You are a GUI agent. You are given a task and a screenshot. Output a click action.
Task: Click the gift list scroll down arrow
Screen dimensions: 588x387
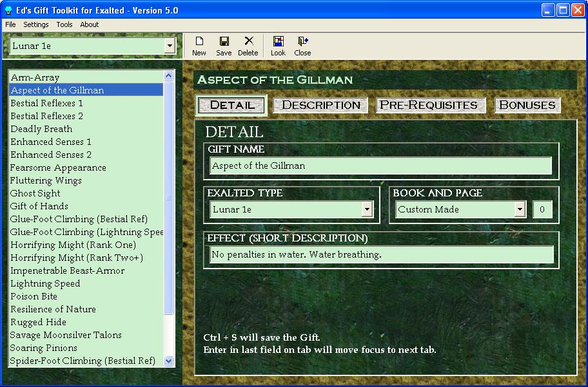click(x=169, y=361)
